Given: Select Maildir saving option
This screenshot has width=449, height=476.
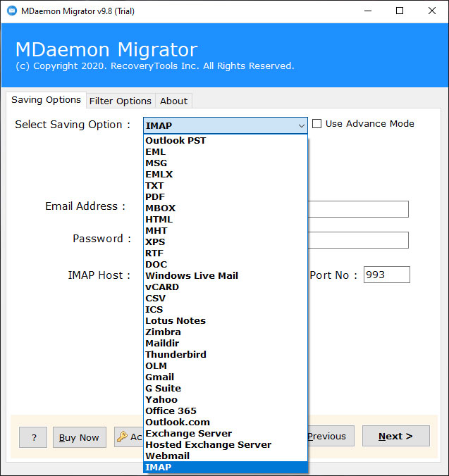Looking at the screenshot, I should pyautogui.click(x=226, y=343).
